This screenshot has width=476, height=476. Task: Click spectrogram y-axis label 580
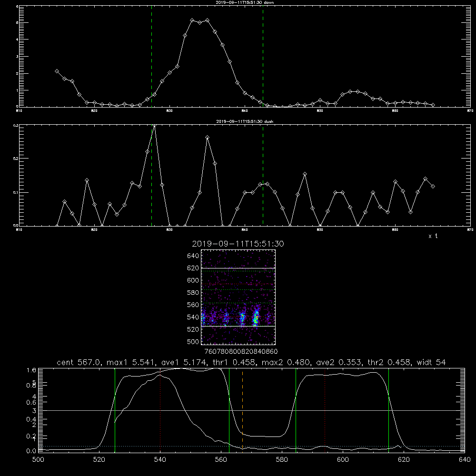[x=193, y=293]
